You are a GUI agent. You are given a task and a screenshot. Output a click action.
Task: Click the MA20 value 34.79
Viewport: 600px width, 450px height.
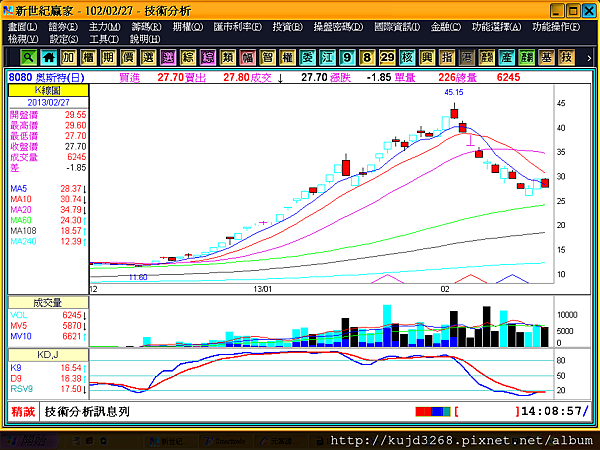coord(71,210)
